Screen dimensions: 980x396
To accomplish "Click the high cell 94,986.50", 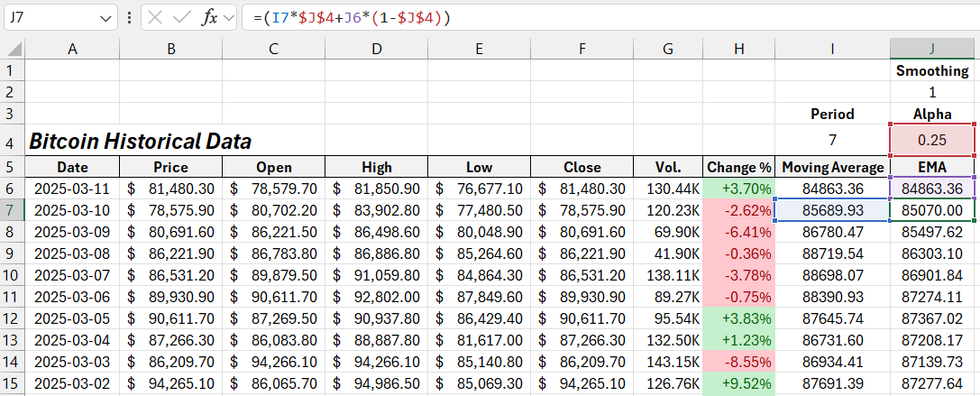I will [x=376, y=382].
